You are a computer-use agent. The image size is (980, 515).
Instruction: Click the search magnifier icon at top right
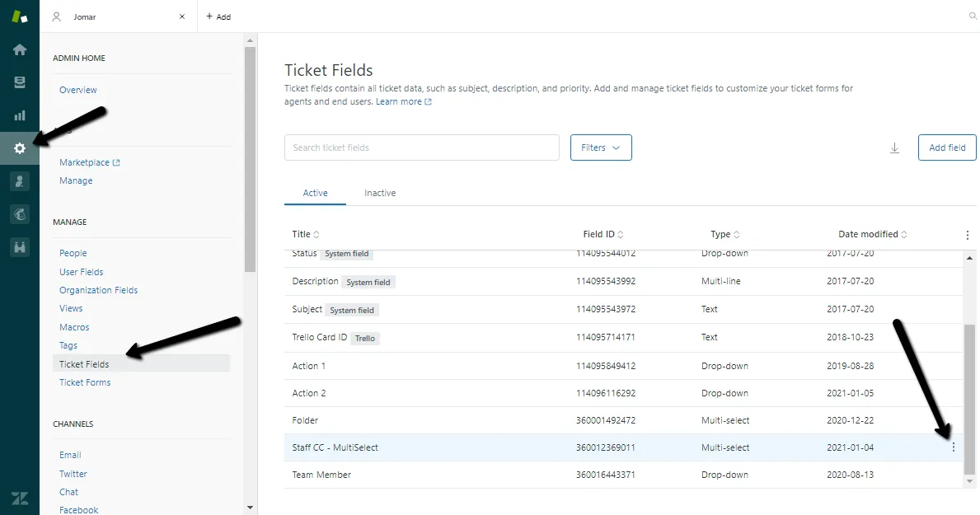(x=973, y=16)
